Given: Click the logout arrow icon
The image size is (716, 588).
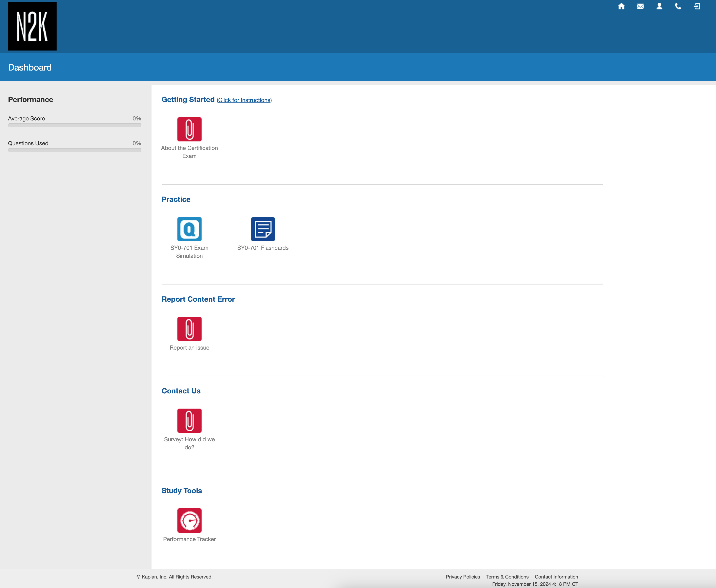Looking at the screenshot, I should (697, 6).
